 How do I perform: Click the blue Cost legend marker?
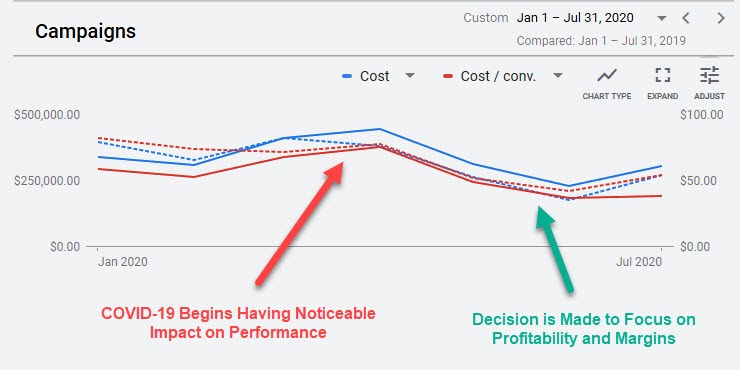pos(347,76)
